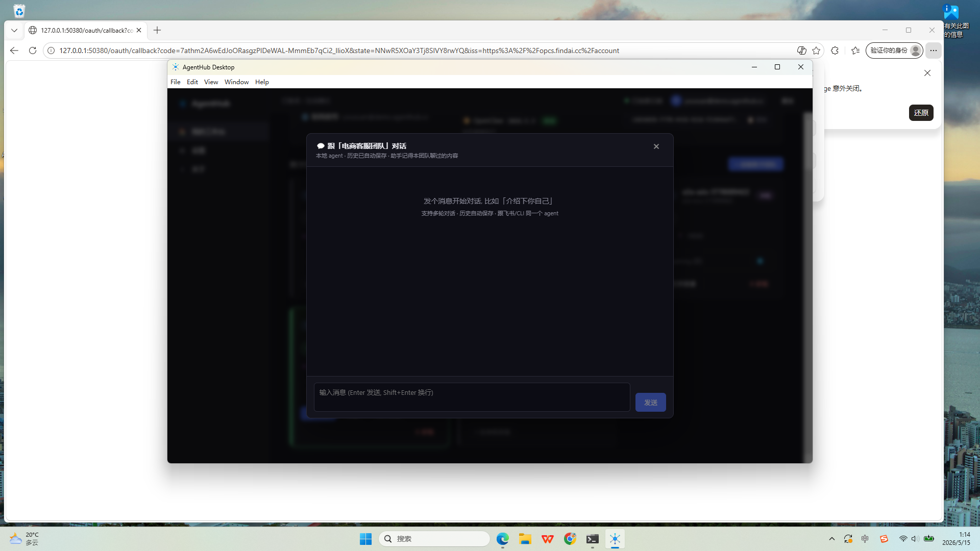The width and height of the screenshot is (980, 551).
Task: Open Google Chrome from the taskbar
Action: (x=570, y=539)
